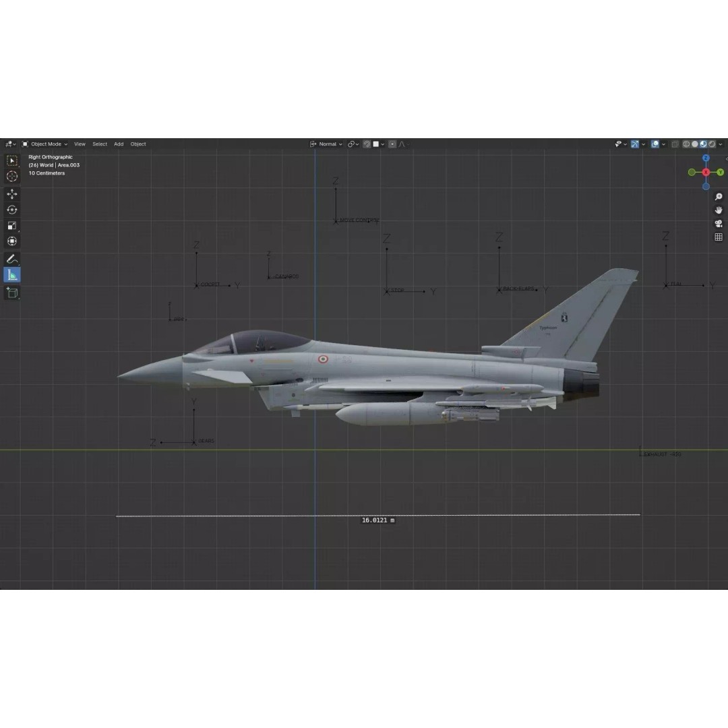Click the pan hand navigation icon

tap(719, 210)
